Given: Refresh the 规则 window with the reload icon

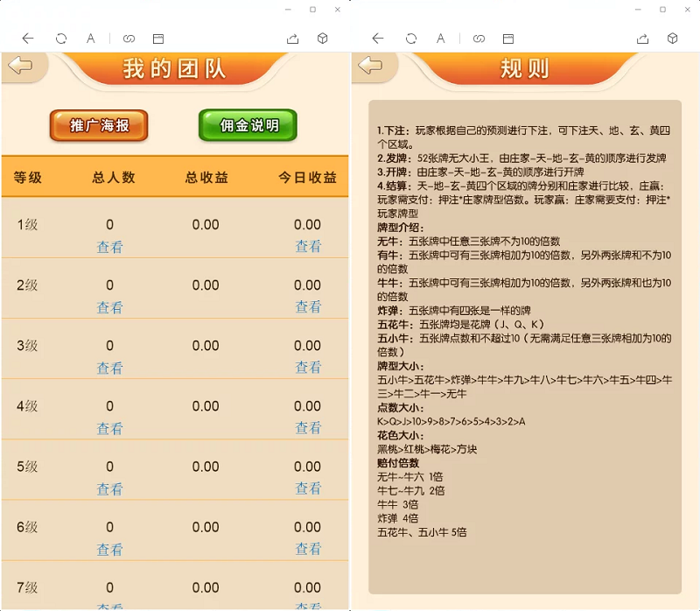Looking at the screenshot, I should (410, 39).
